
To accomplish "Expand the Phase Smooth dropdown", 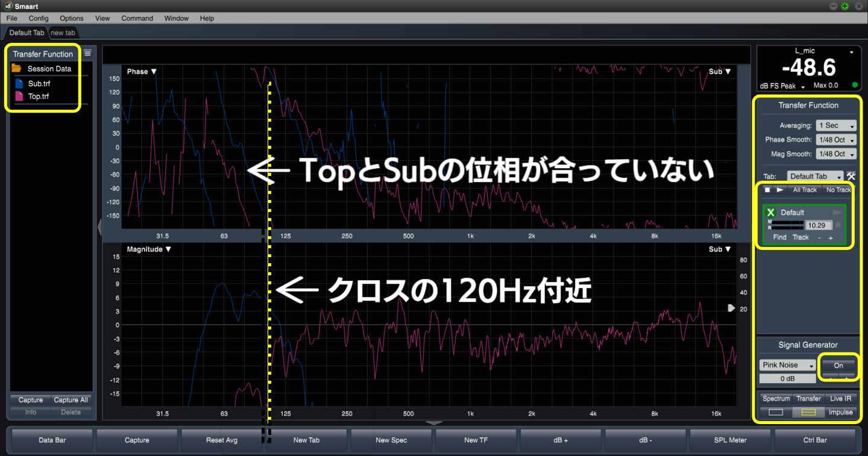I will [836, 140].
